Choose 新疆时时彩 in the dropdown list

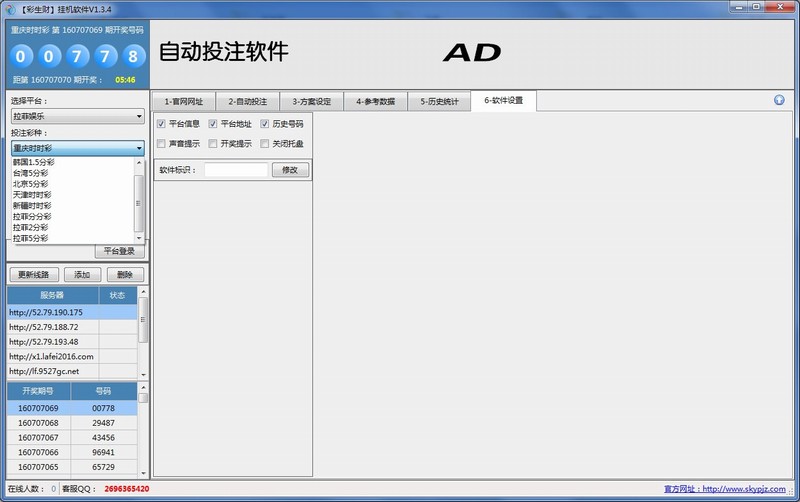pyautogui.click(x=33, y=205)
